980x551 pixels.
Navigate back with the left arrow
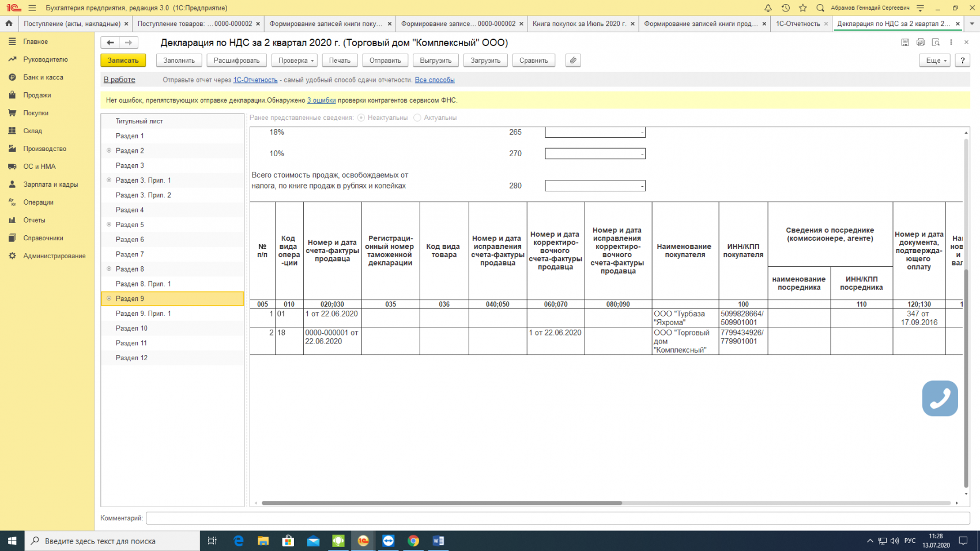(x=110, y=43)
